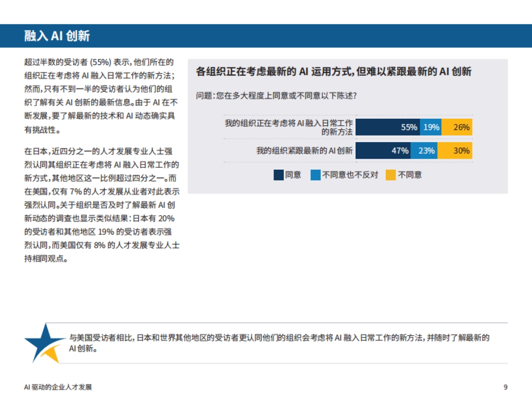
Task: Click the 26% yellow bar segment
Action: [x=457, y=127]
